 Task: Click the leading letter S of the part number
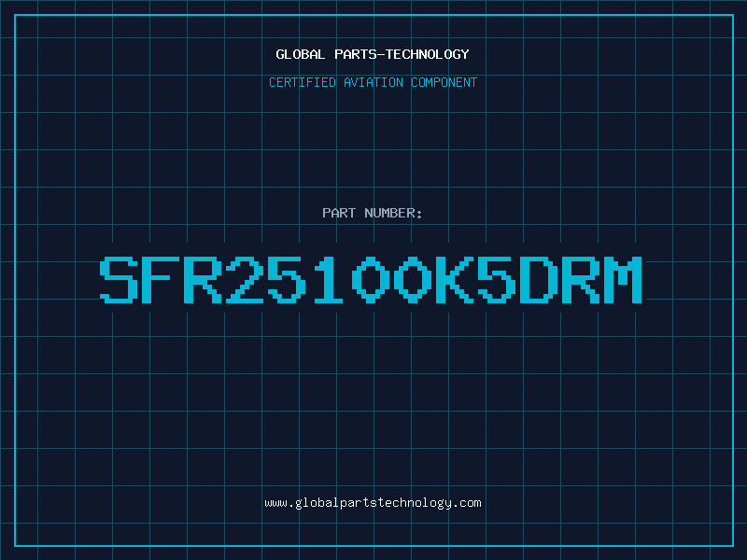[119, 279]
